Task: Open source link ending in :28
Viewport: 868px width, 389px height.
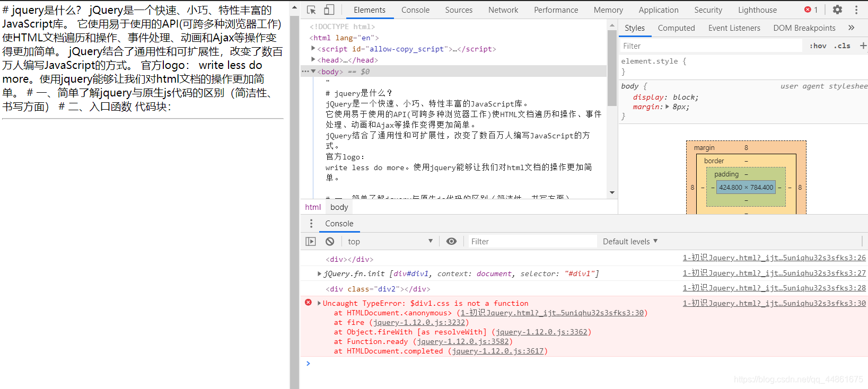Action: tap(774, 288)
